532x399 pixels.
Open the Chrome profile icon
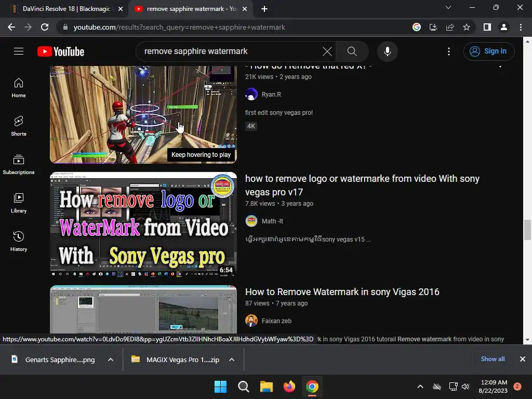click(x=504, y=27)
